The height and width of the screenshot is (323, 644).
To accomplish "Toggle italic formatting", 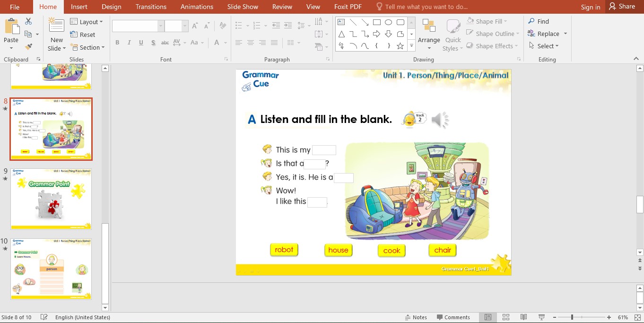I will tap(129, 43).
